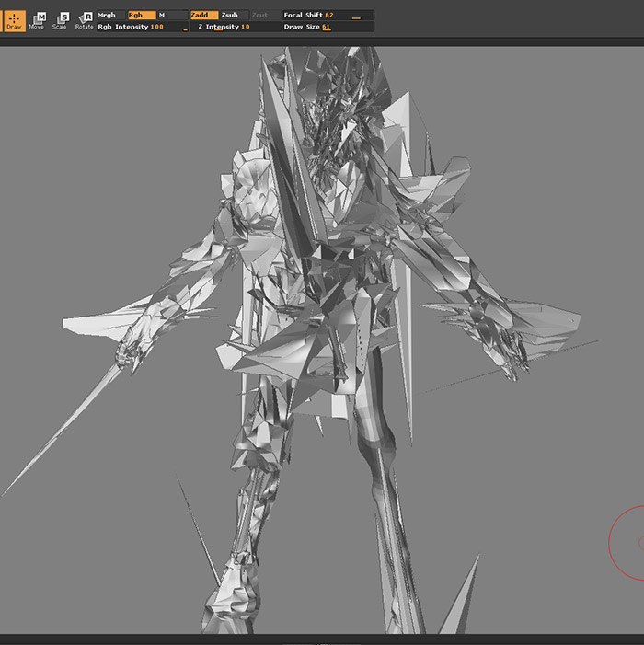Activate the Draw mode icon
The image size is (644, 645).
pyautogui.click(x=14, y=21)
